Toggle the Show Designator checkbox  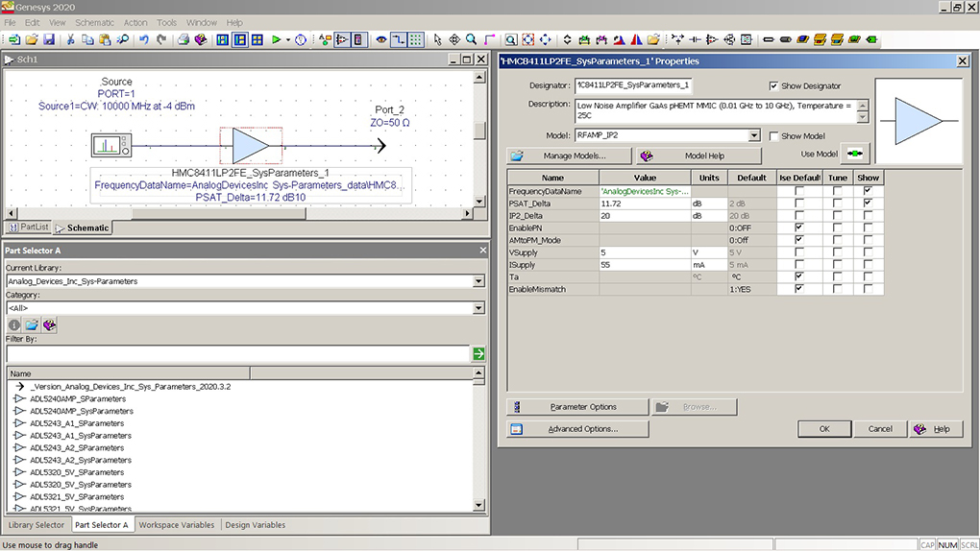tap(774, 86)
